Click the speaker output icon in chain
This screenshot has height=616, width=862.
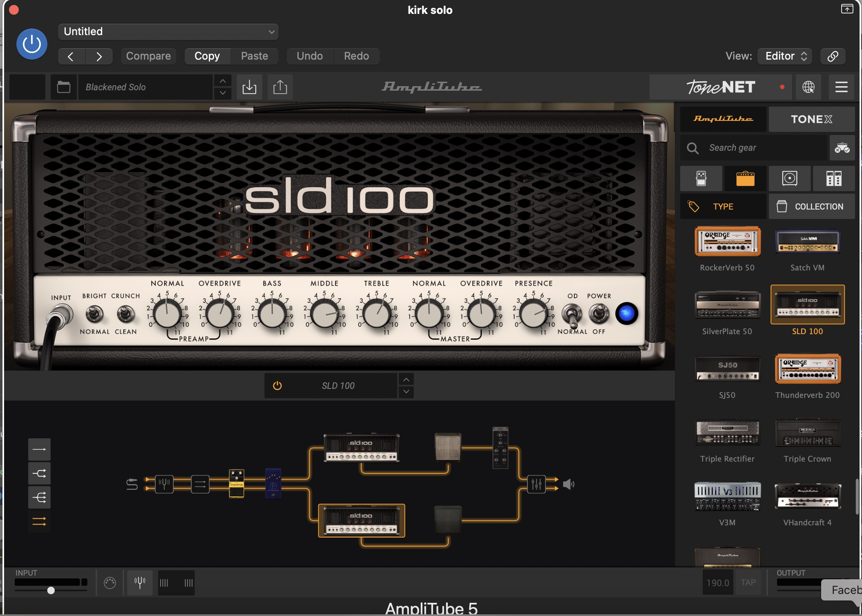568,484
